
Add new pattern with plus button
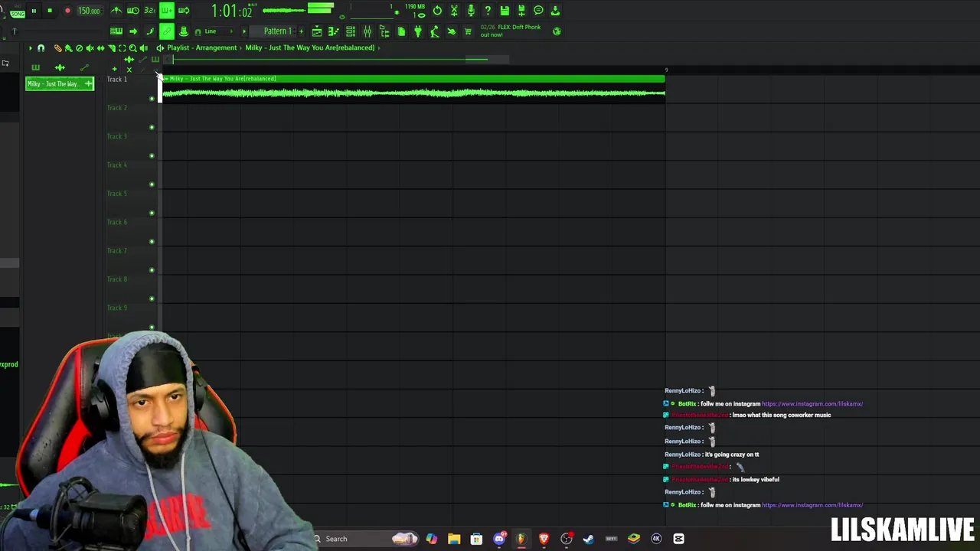(301, 31)
